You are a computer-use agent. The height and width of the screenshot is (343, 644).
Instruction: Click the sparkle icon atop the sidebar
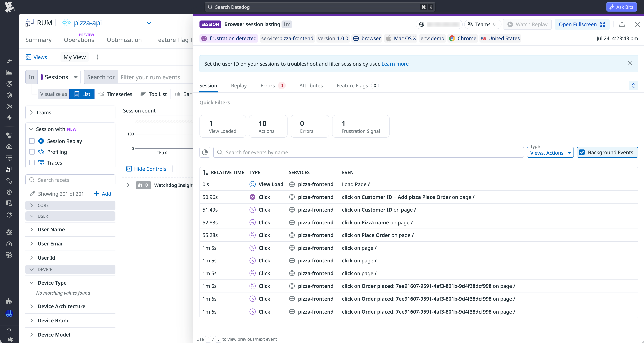[9, 61]
